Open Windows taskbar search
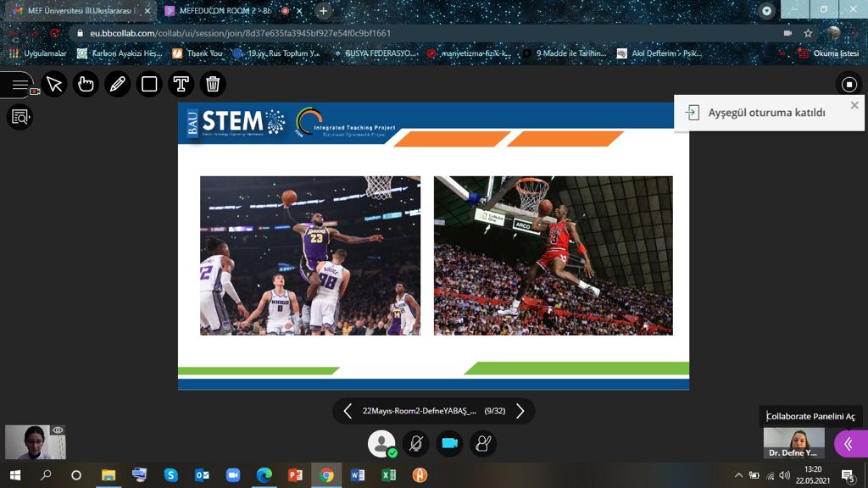Image resolution: width=868 pixels, height=488 pixels. click(46, 475)
